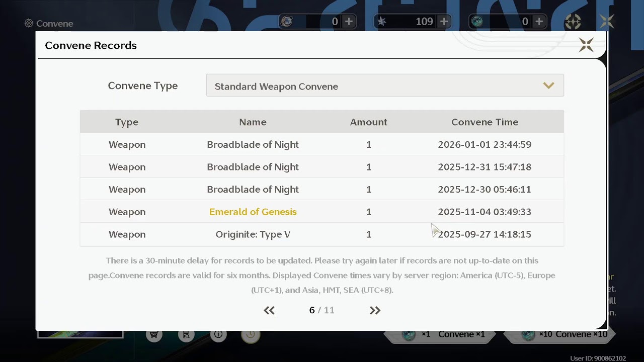The width and height of the screenshot is (644, 362).
Task: Open the convene details document icon
Action: click(x=186, y=334)
